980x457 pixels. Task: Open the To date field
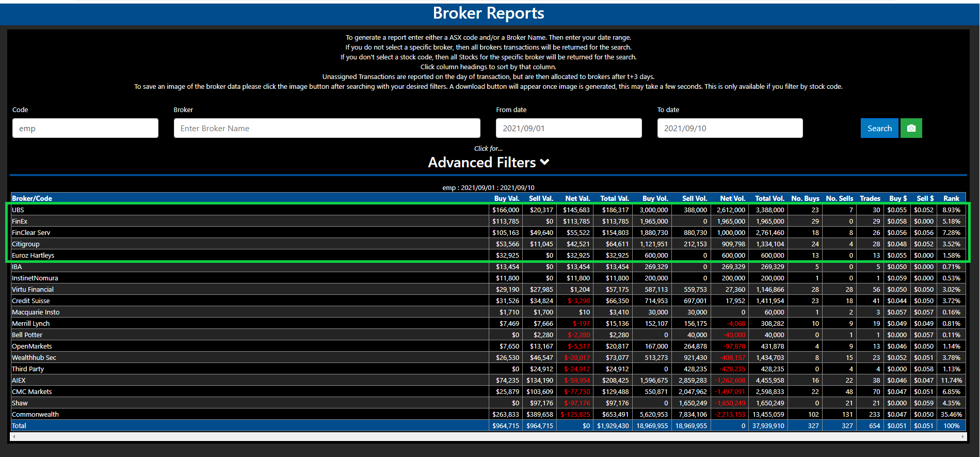730,128
